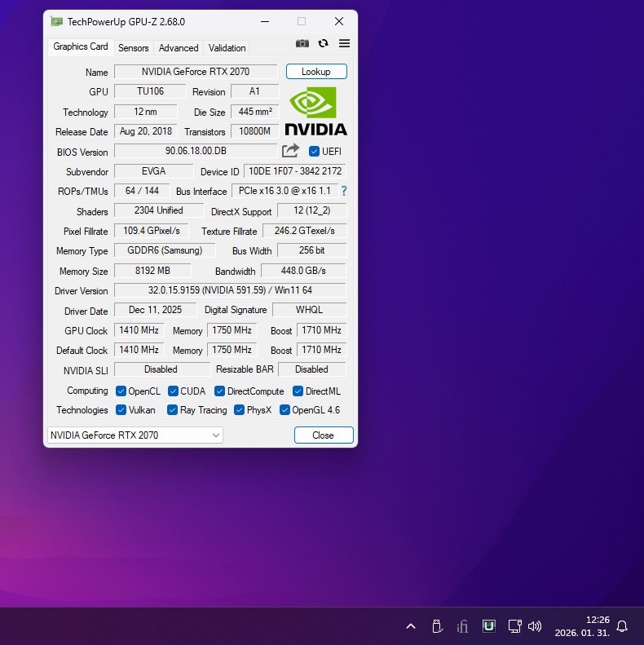Screen dimensions: 644x645
Task: Click the NVIDIA SLI Disabled value
Action: [161, 369]
